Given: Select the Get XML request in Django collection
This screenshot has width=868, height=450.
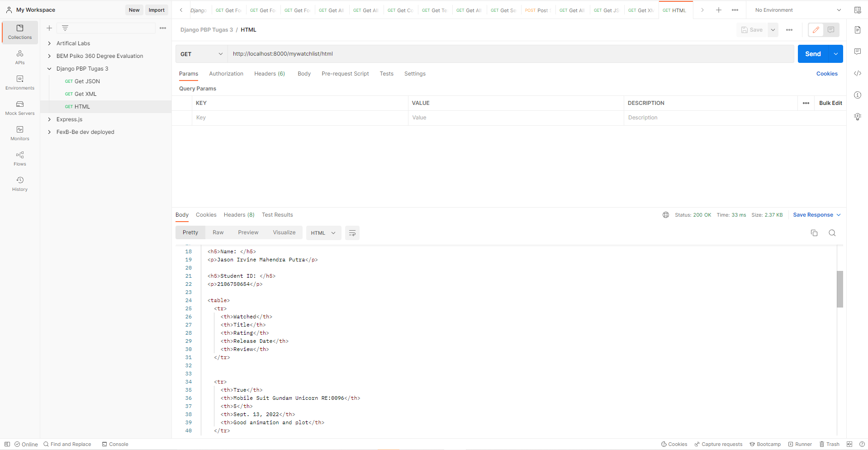Looking at the screenshot, I should 85,94.
